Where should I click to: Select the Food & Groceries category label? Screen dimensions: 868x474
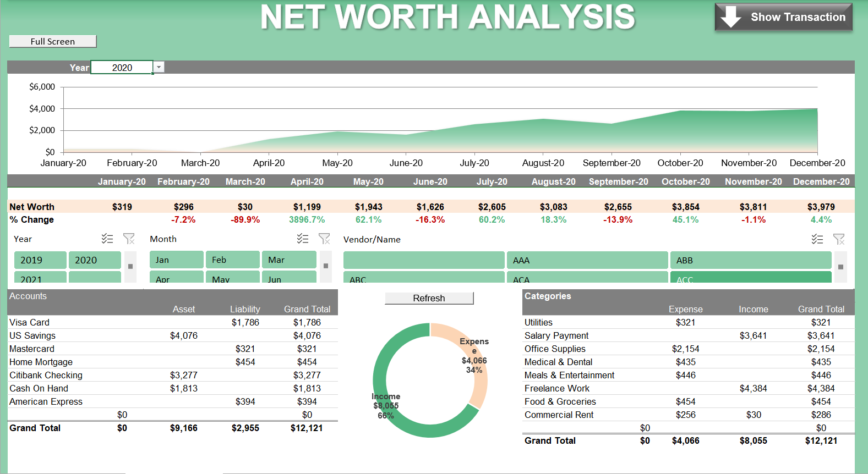pos(560,401)
